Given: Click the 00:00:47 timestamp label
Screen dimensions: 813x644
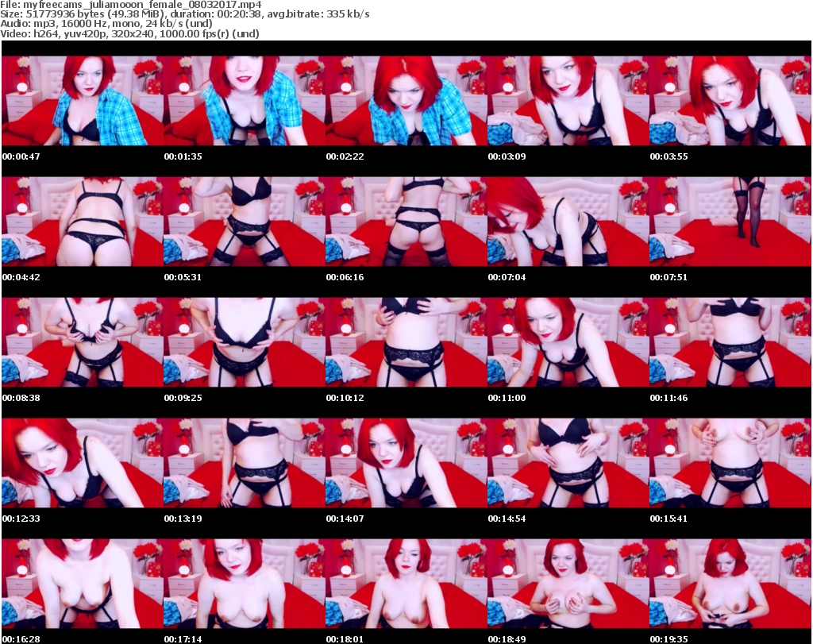Looking at the screenshot, I should (x=21, y=156).
